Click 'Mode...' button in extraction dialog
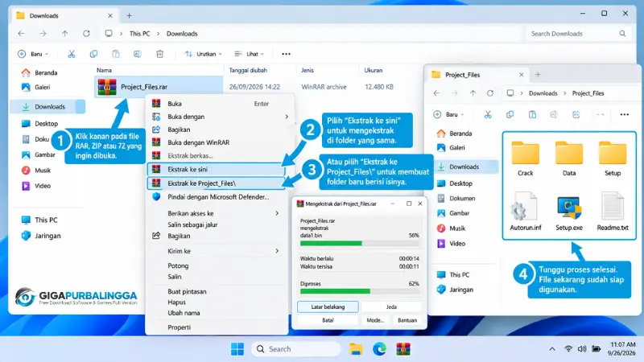The image size is (644, 362). coord(375,320)
